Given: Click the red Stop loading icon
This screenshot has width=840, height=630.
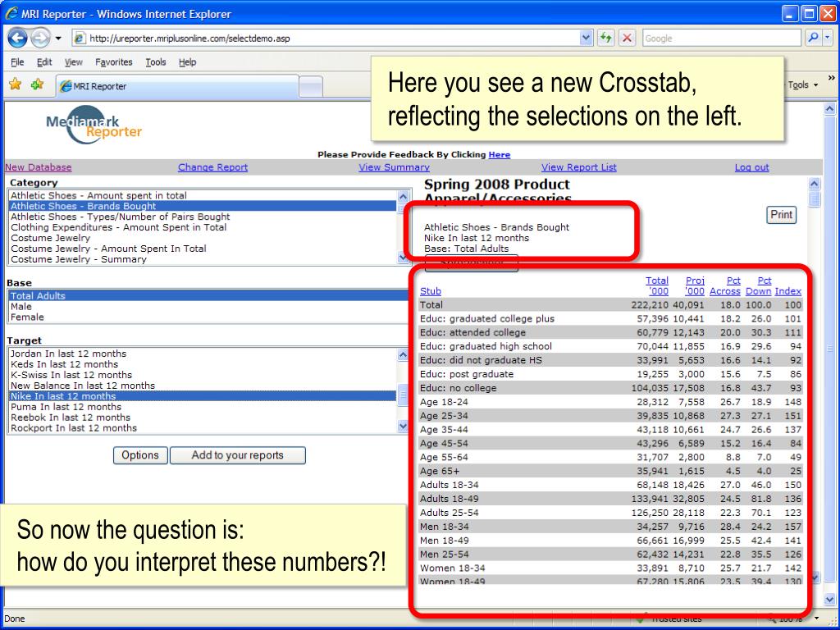Looking at the screenshot, I should (627, 39).
